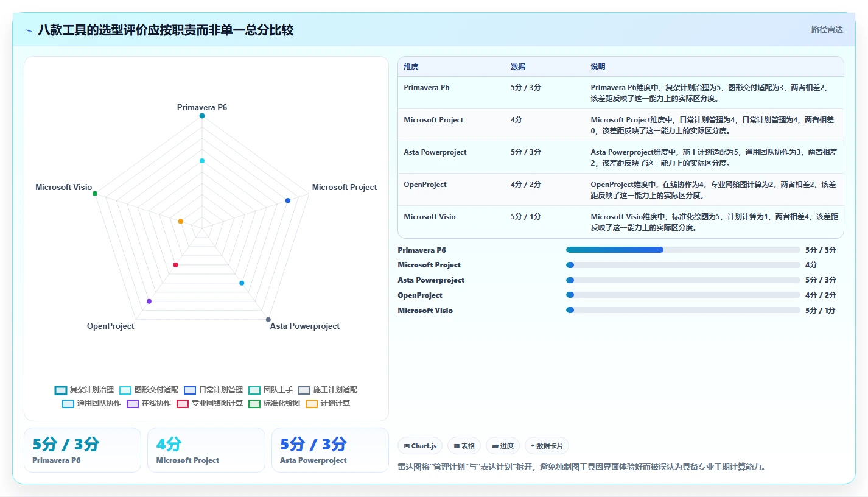
Task: Click the orange data point in the radar
Action: [181, 222]
